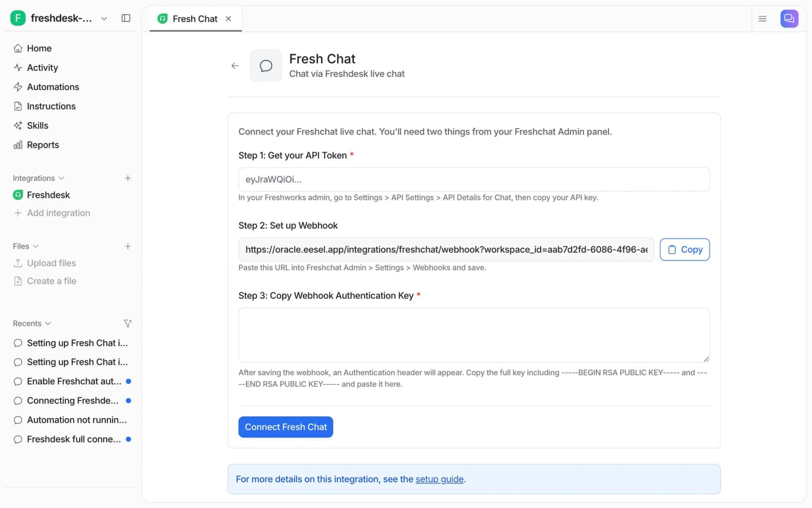Toggle the sidebar panel icon
812x508 pixels.
click(126, 18)
